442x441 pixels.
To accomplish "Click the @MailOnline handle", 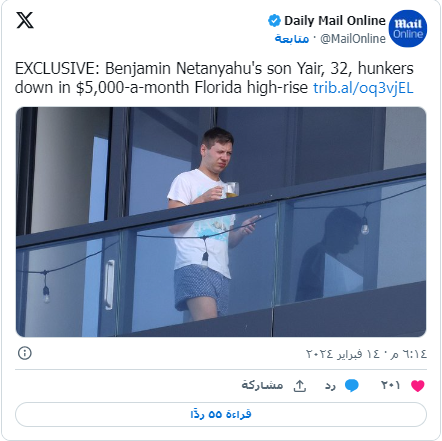I will [x=353, y=39].
